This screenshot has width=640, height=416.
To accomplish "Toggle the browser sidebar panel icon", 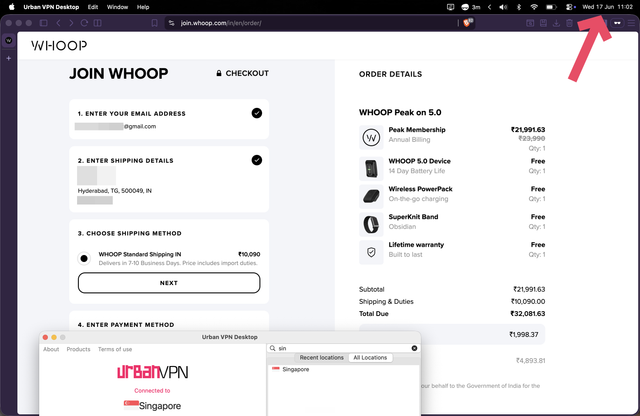I will [44, 23].
